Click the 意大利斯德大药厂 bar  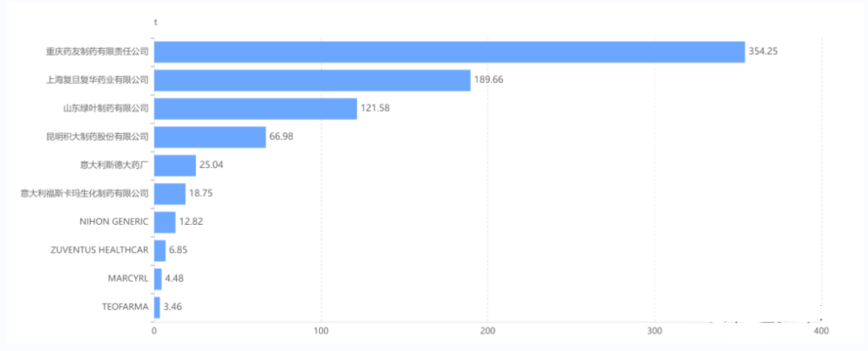[174, 165]
